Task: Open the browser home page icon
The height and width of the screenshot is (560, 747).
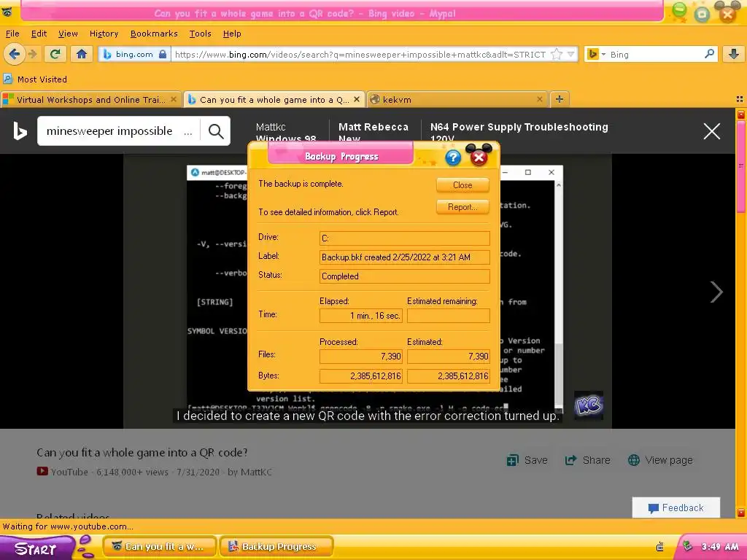Action: pos(82,54)
